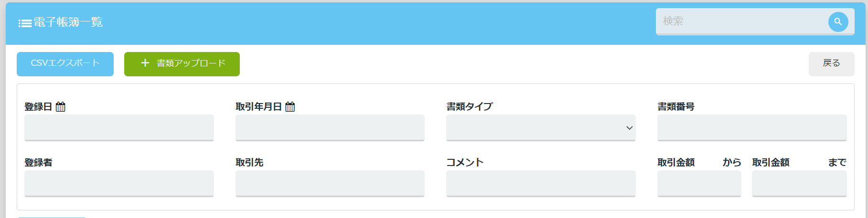Click the magnifier search icon button

(838, 21)
